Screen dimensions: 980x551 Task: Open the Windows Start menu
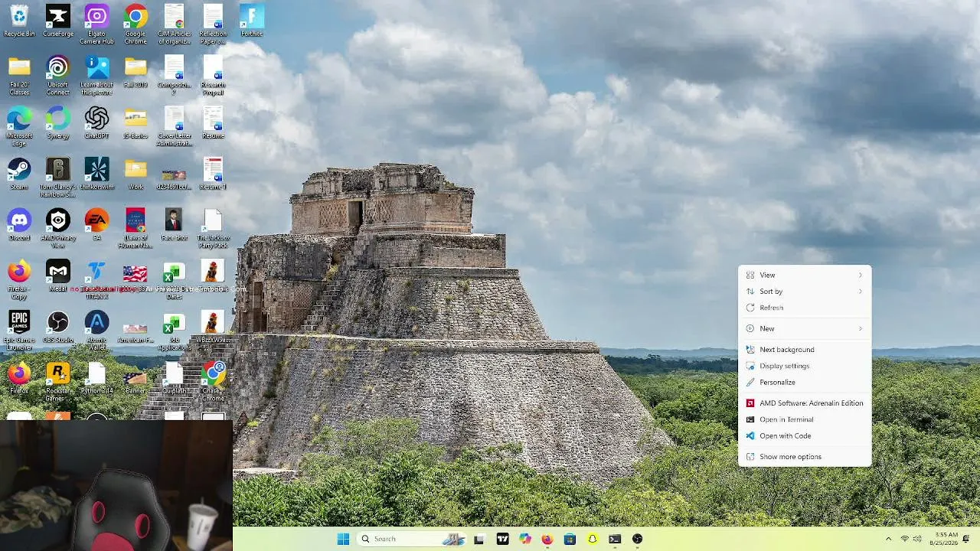tap(343, 539)
